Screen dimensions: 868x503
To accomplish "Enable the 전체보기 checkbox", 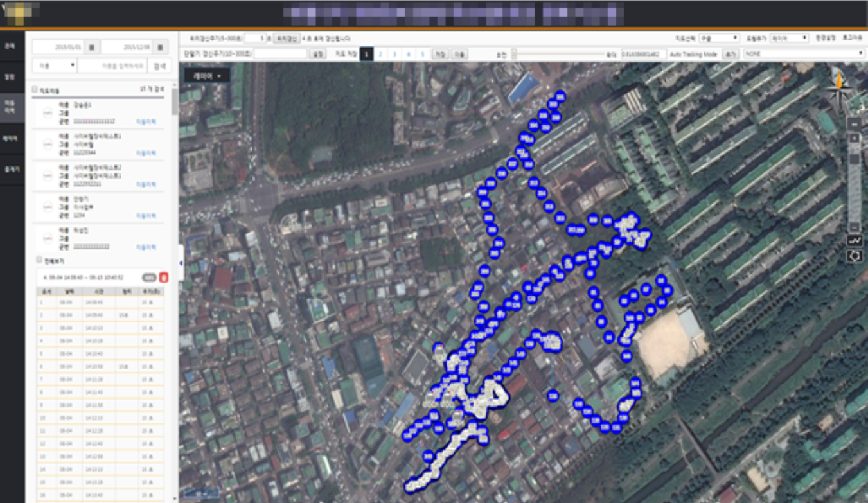I will [40, 261].
